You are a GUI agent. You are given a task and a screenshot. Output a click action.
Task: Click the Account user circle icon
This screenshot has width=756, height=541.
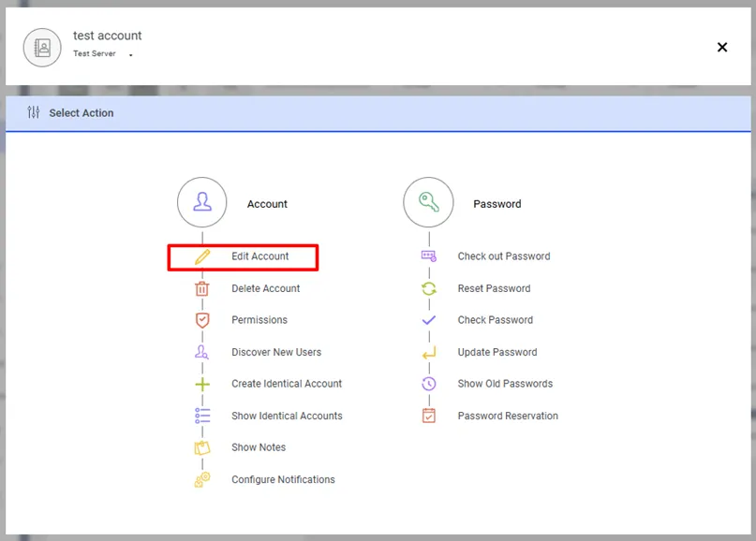[x=202, y=202]
